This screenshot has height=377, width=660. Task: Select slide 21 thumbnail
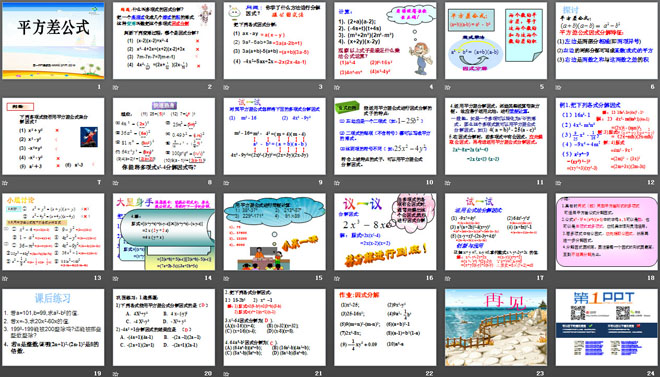click(274, 327)
